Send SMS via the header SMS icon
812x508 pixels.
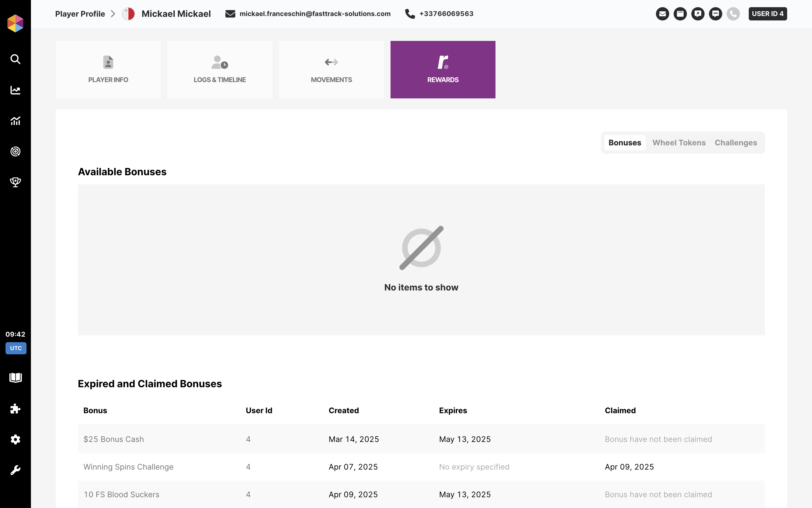coord(715,14)
